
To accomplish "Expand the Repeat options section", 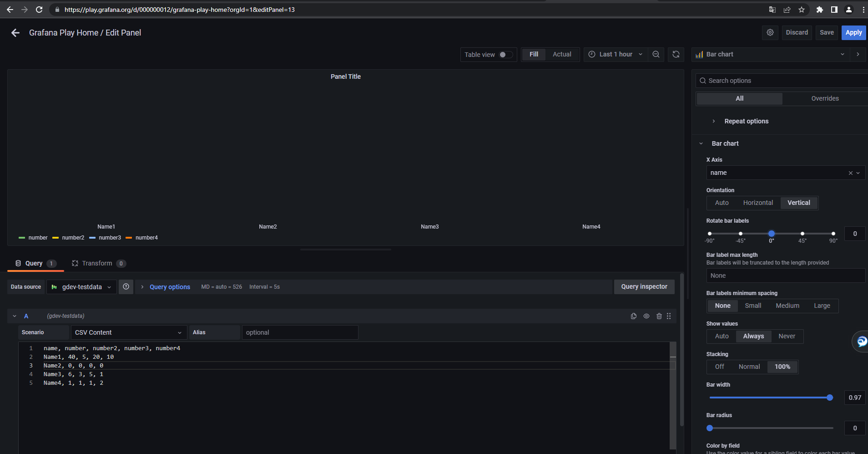I will [x=746, y=121].
